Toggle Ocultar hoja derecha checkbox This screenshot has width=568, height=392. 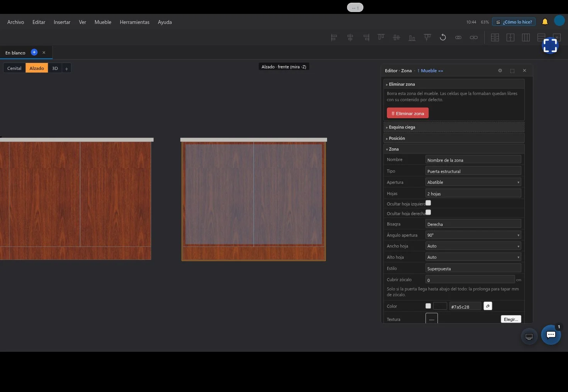(x=428, y=212)
